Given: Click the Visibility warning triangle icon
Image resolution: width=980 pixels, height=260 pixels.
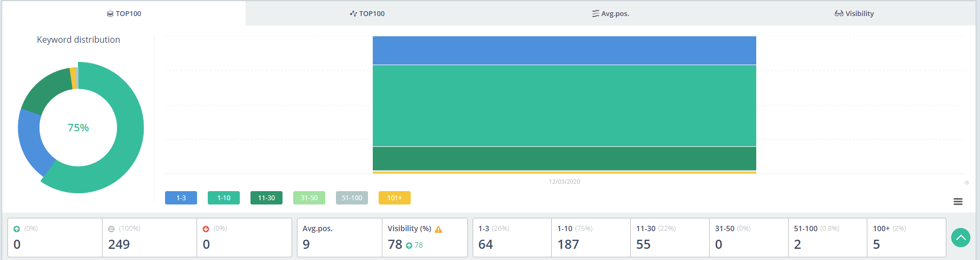Looking at the screenshot, I should (438, 229).
